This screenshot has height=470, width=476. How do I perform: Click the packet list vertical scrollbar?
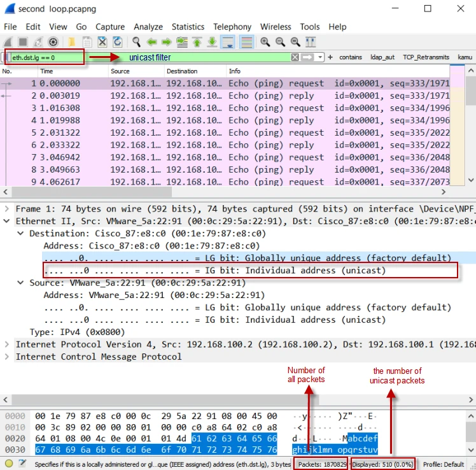471,127
